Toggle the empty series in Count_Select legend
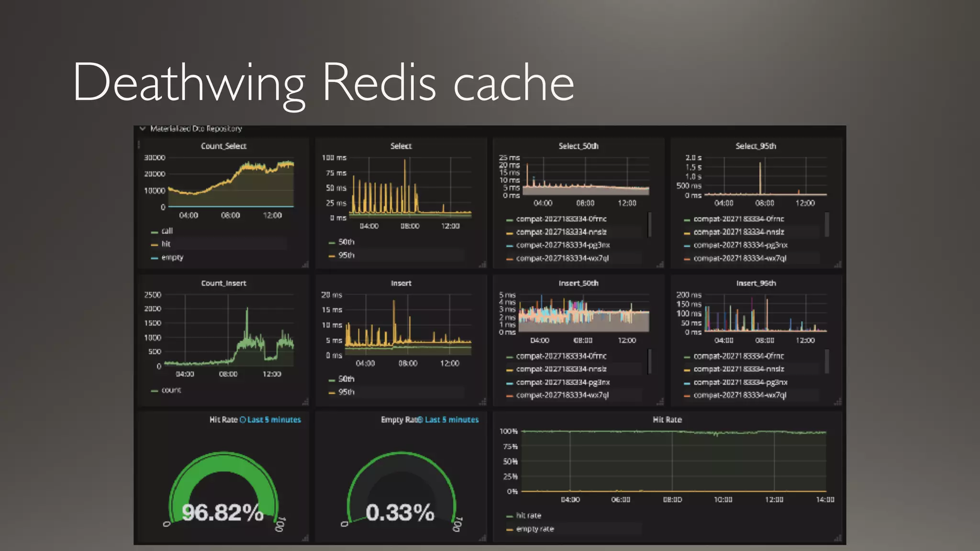 (172, 257)
